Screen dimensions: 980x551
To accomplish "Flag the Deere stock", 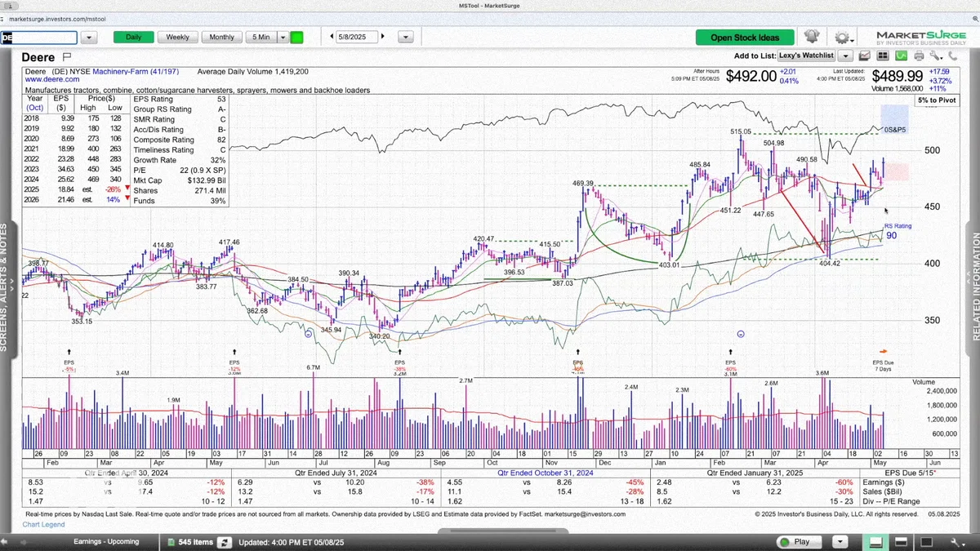I will (67, 57).
